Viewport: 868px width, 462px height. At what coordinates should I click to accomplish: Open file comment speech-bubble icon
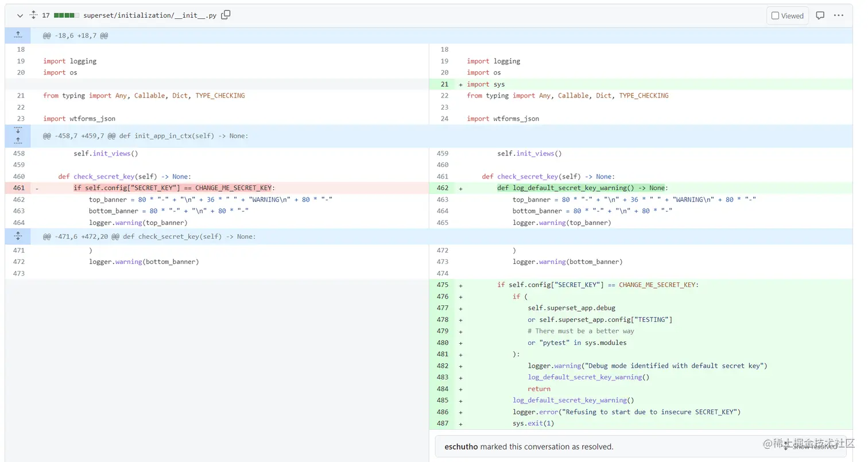[820, 15]
